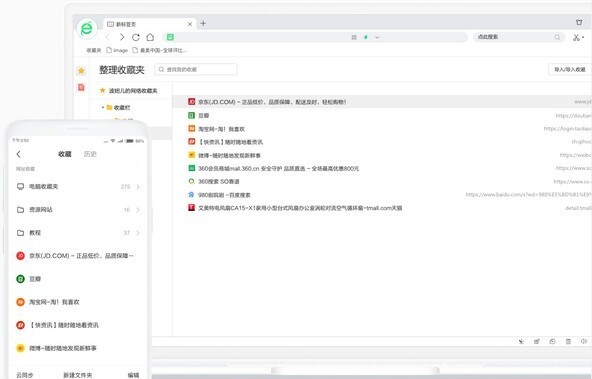592x379 pixels.
Task: Open 资源网站 folder on phone
Action: 78,210
